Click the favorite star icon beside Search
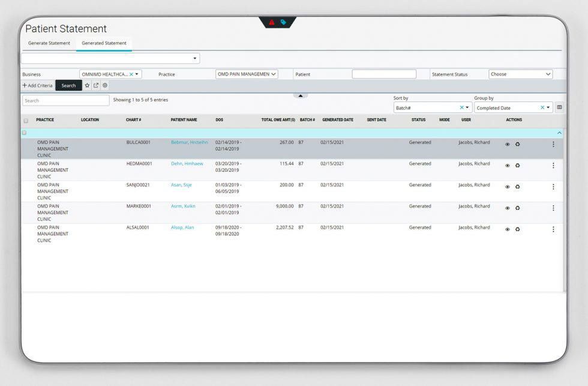The width and height of the screenshot is (588, 386). pyautogui.click(x=87, y=85)
